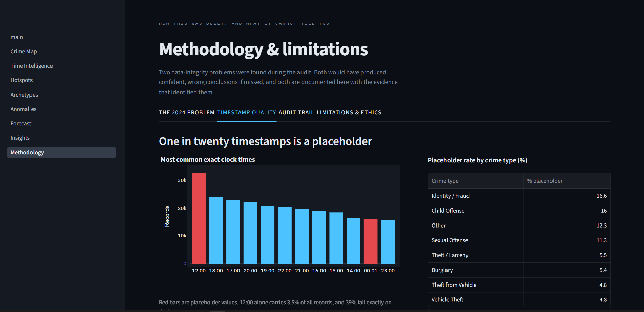The height and width of the screenshot is (312, 644).
Task: Select the Timestamp Quality tab
Action: point(247,112)
